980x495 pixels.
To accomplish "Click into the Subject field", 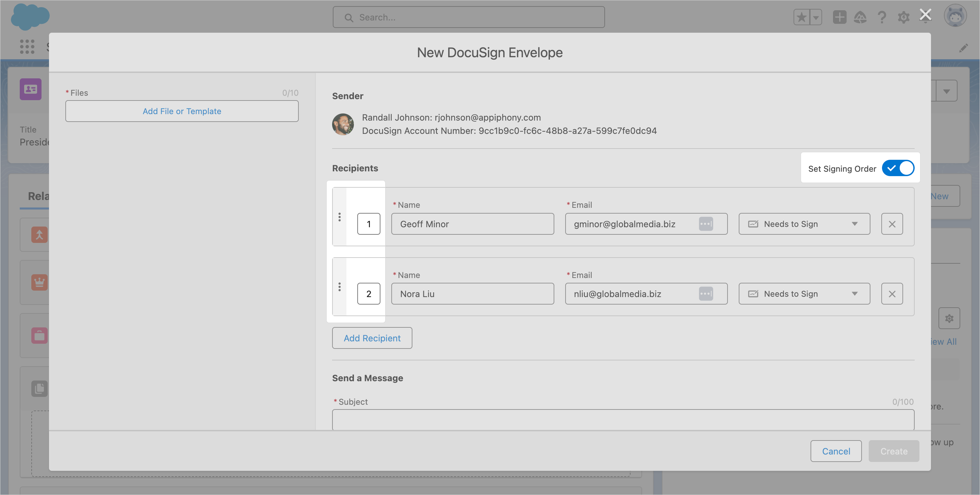I will [623, 420].
